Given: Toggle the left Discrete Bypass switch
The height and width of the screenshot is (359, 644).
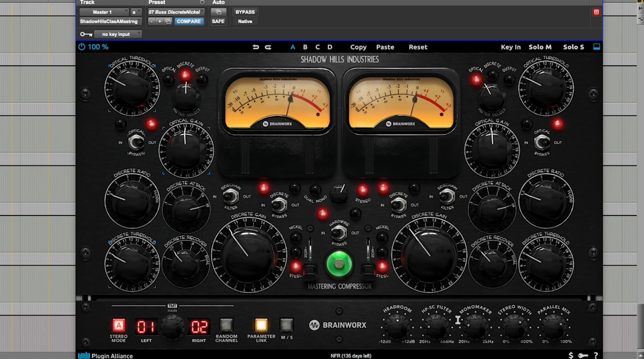Looking at the screenshot, I should [279, 205].
